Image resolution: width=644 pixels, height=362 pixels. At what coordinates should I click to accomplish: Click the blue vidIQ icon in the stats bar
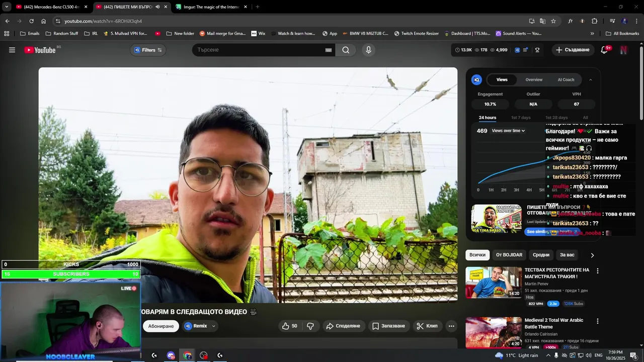[x=517, y=50]
